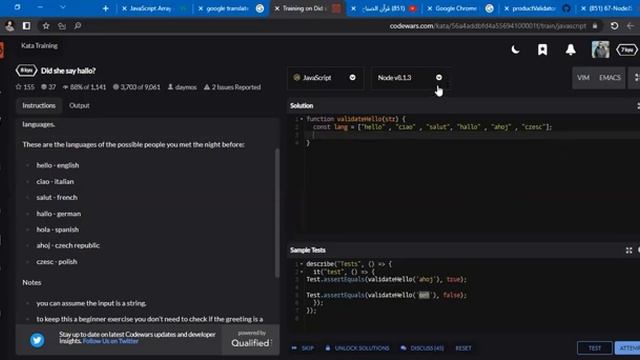Click the browser back arrow
The image size is (640, 360).
630,26
